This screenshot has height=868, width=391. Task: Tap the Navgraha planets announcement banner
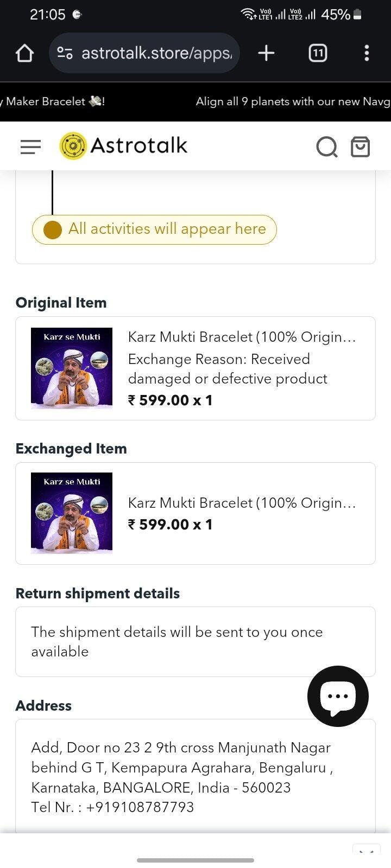(x=293, y=101)
